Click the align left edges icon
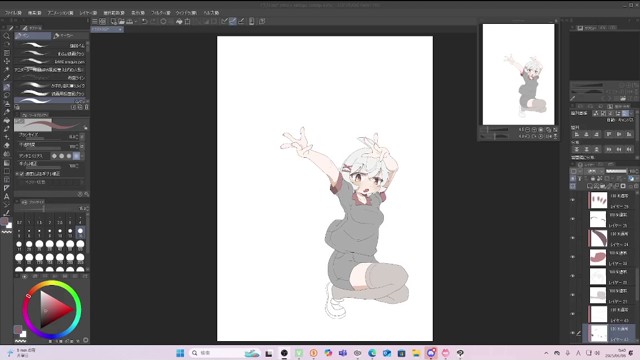The image size is (640, 360). pyautogui.click(x=577, y=134)
